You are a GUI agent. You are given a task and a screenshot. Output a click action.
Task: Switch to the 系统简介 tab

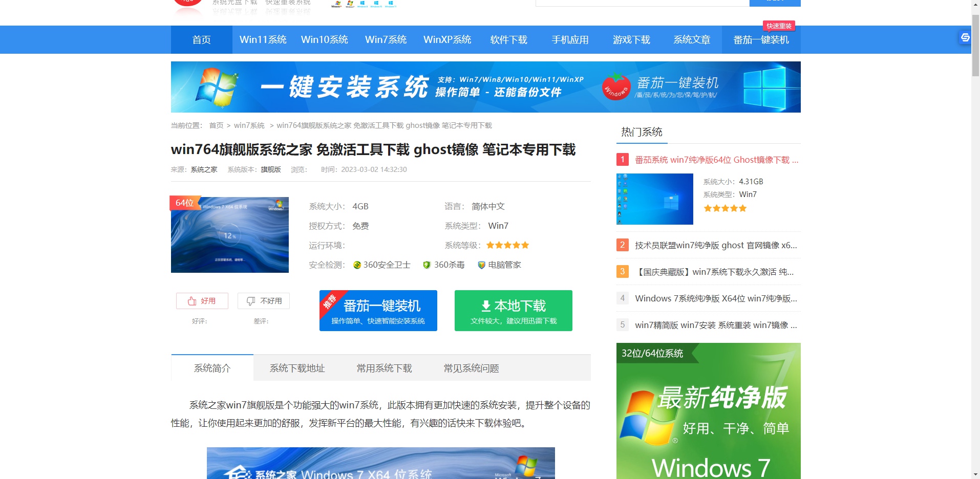click(212, 368)
